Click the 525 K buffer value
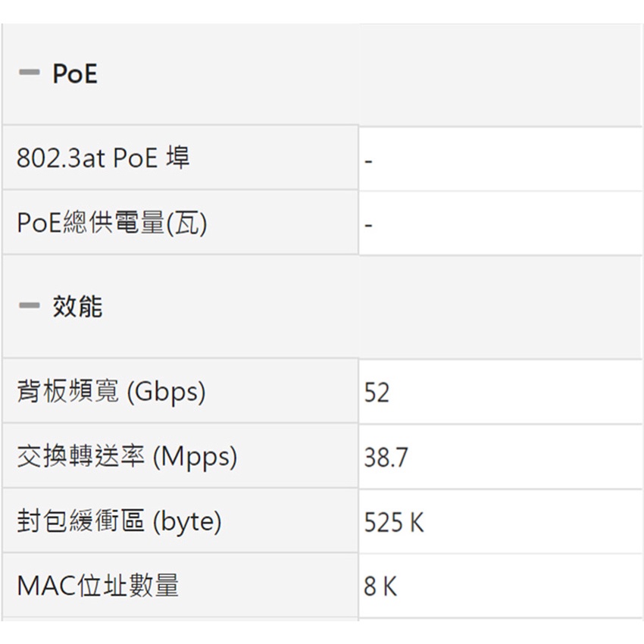644x644 pixels. click(394, 523)
